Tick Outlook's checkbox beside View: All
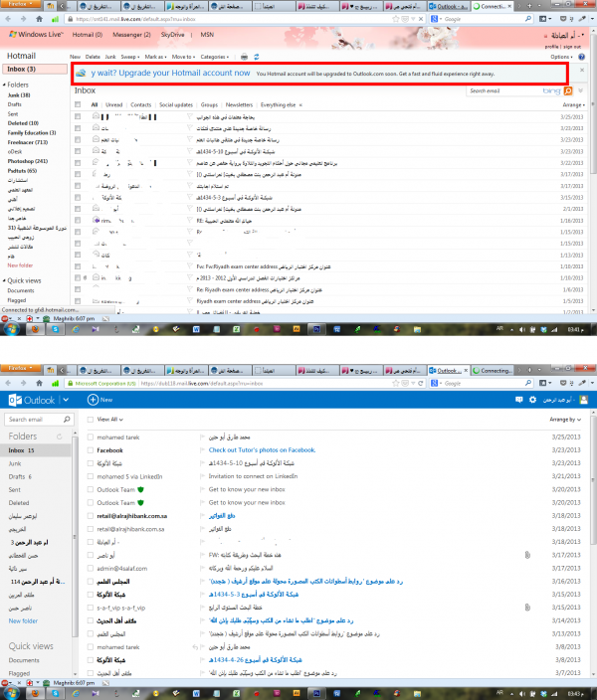 (91, 420)
